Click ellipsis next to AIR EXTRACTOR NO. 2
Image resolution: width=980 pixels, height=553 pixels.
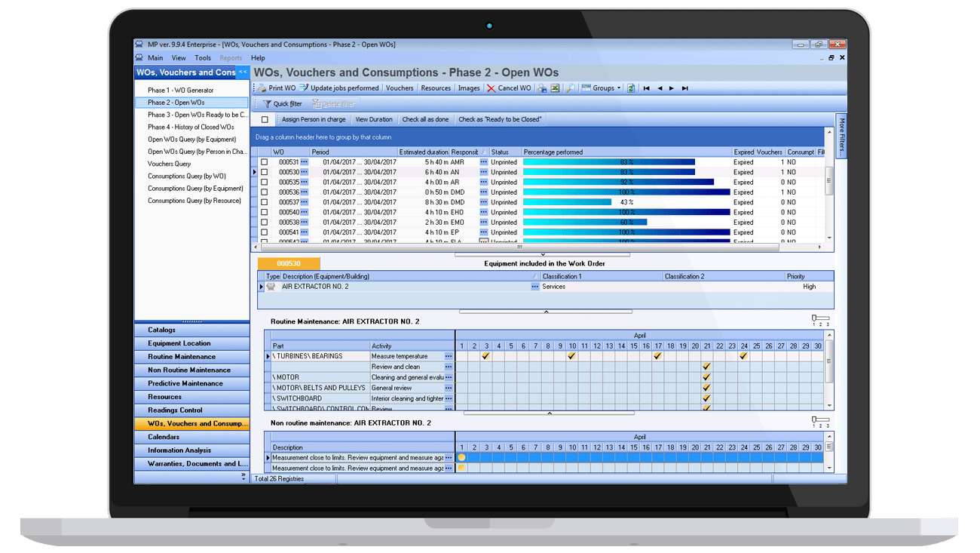[534, 287]
